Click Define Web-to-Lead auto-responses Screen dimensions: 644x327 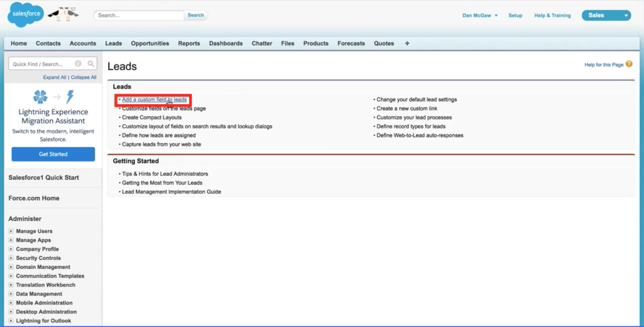[x=420, y=135]
